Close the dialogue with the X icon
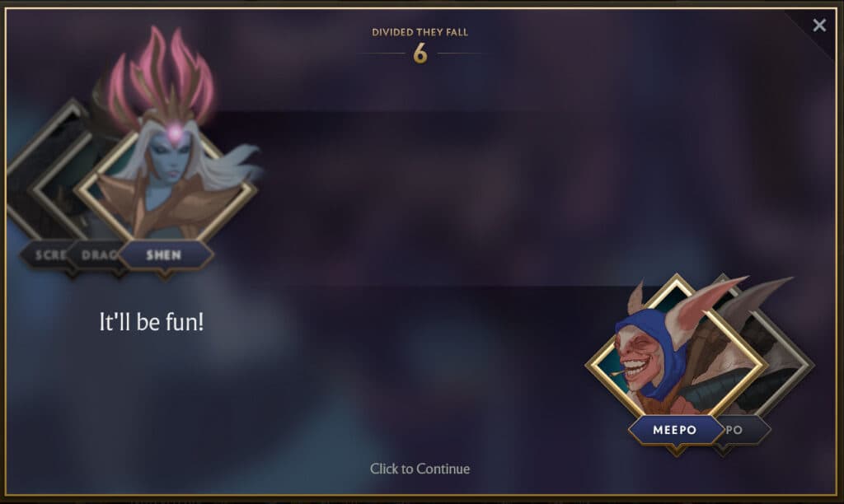Viewport: 844px width, 504px height. pos(819,25)
